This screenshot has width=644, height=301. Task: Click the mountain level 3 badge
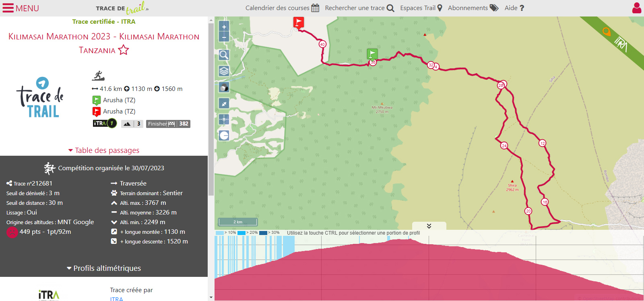click(132, 124)
